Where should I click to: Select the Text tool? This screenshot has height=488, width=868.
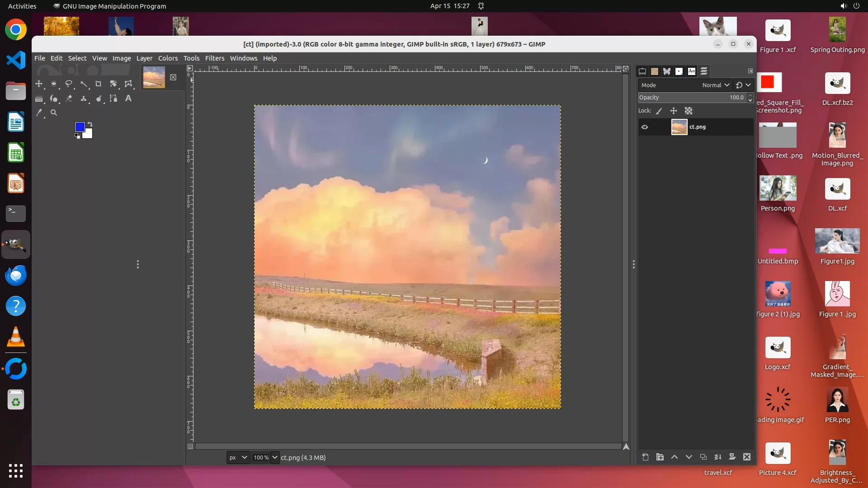(128, 99)
